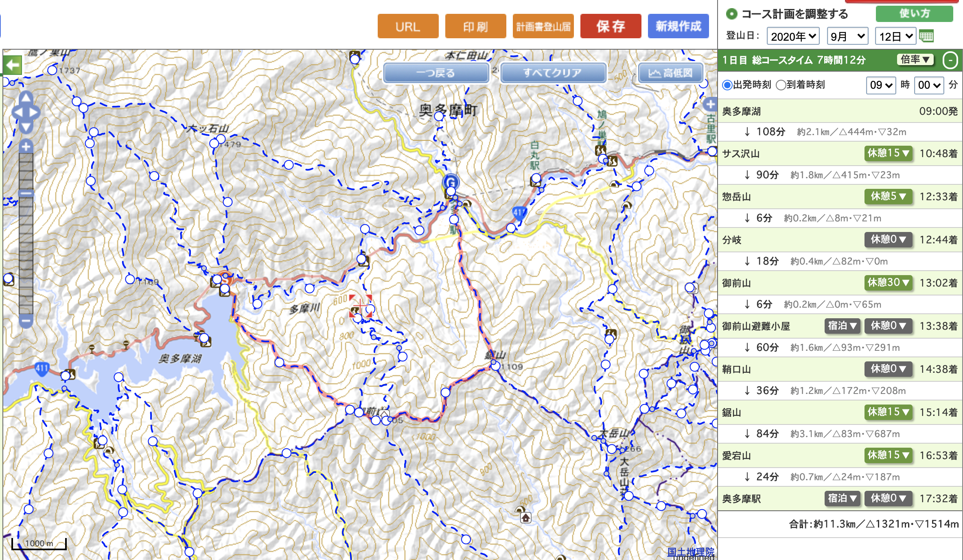Select the 出発時刻 radio button
The height and width of the screenshot is (560, 963).
tap(727, 85)
